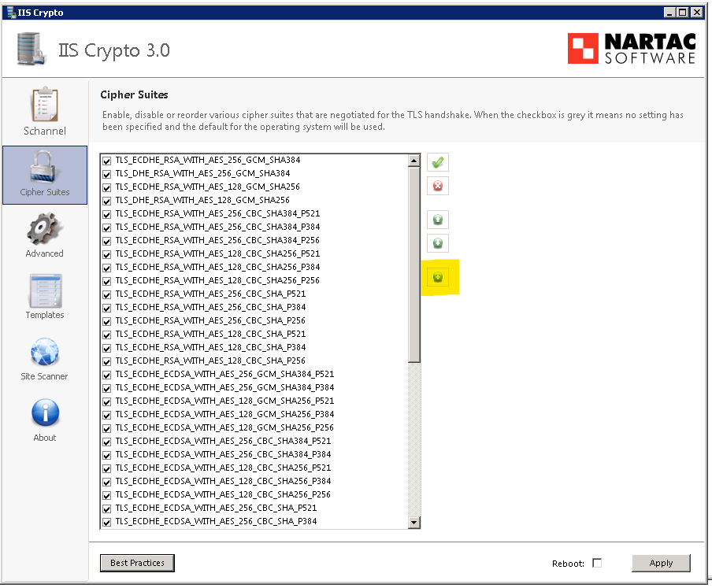This screenshot has width=712, height=588.
Task: Go to the Templates section
Action: [44, 297]
